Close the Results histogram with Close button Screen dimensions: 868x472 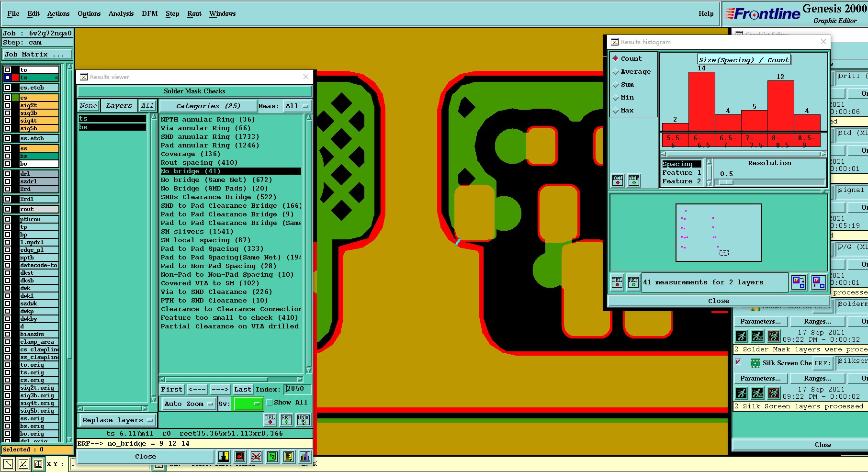(x=719, y=301)
